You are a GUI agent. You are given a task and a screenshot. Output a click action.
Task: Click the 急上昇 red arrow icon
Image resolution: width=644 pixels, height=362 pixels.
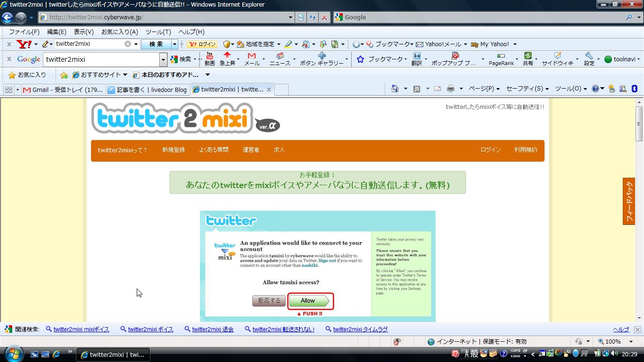pos(227,59)
